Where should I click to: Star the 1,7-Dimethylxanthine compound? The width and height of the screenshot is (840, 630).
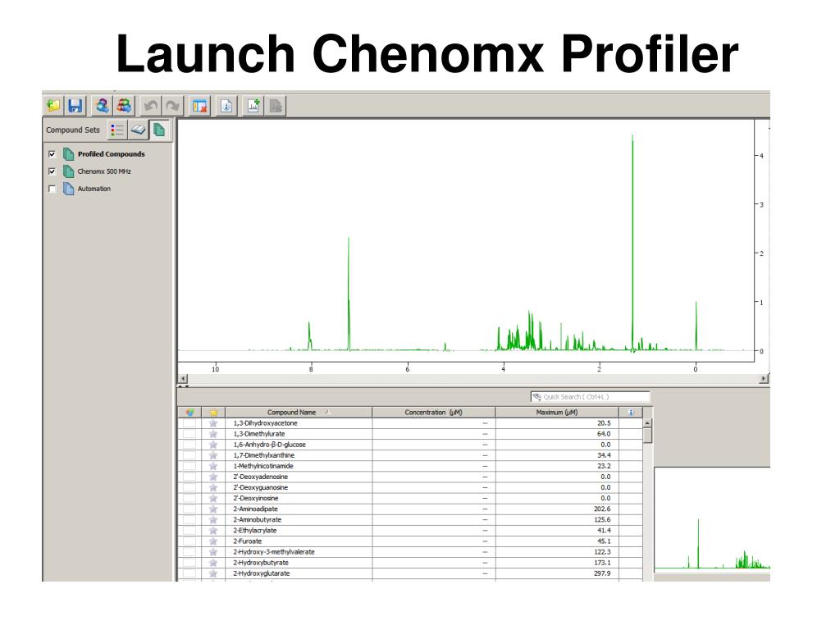tap(213, 455)
